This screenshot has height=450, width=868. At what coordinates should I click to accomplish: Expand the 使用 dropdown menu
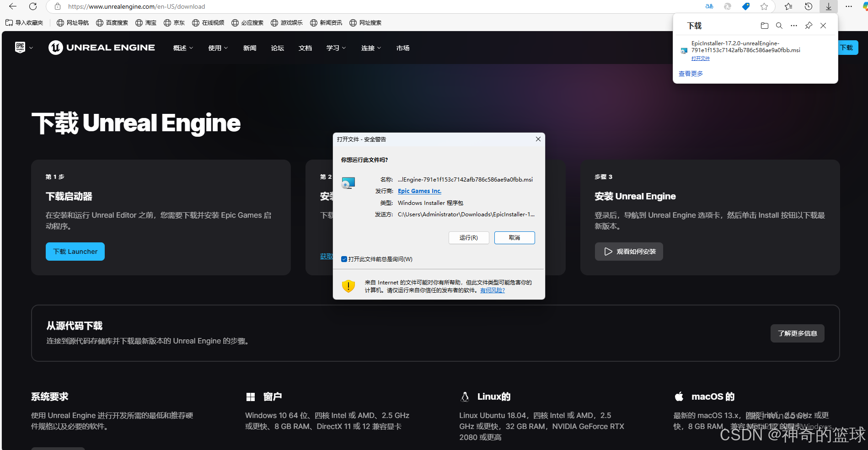[x=218, y=48]
